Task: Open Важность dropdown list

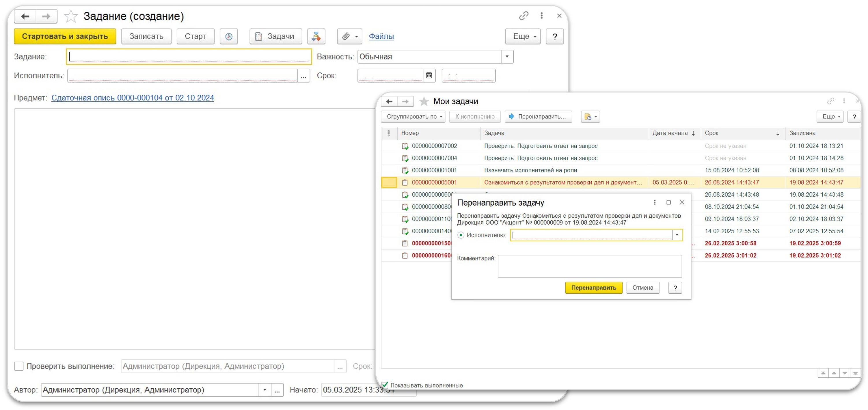Action: click(507, 57)
